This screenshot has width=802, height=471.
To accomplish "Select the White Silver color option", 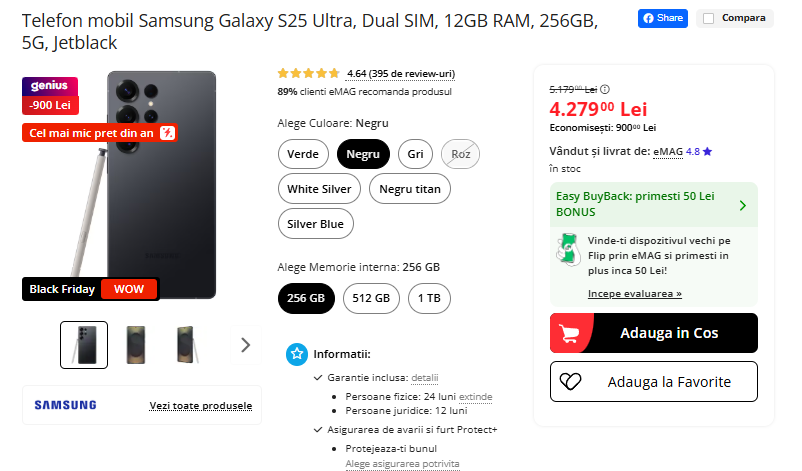I will click(x=319, y=189).
